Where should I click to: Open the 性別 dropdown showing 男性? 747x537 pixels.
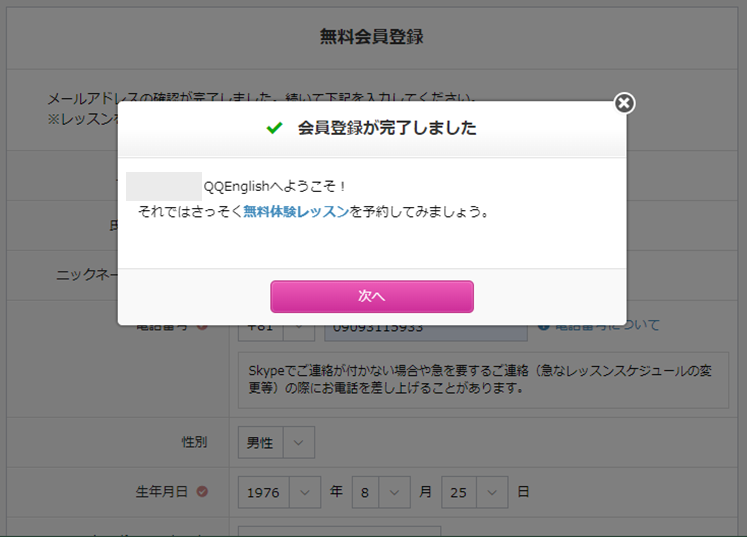click(276, 442)
